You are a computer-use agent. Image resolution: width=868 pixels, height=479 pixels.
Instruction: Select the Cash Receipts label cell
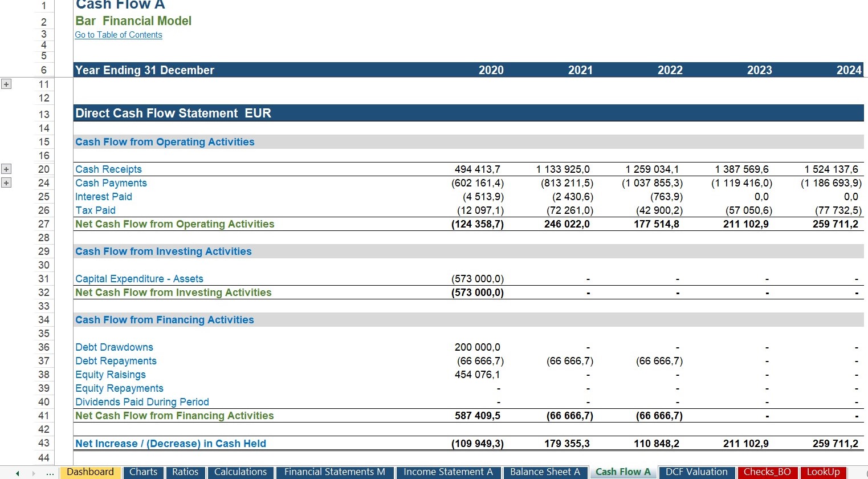pos(108,169)
